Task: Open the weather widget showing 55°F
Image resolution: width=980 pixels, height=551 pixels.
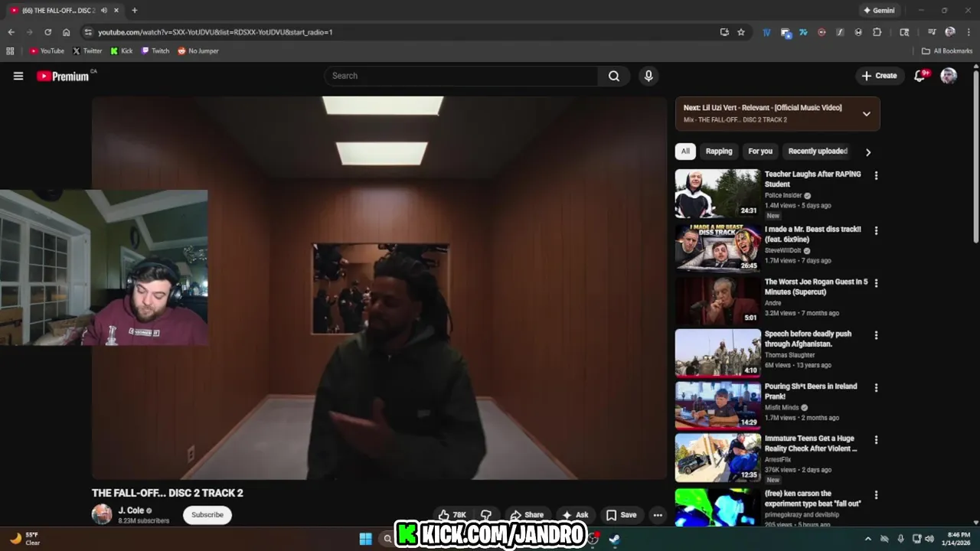Action: coord(24,539)
